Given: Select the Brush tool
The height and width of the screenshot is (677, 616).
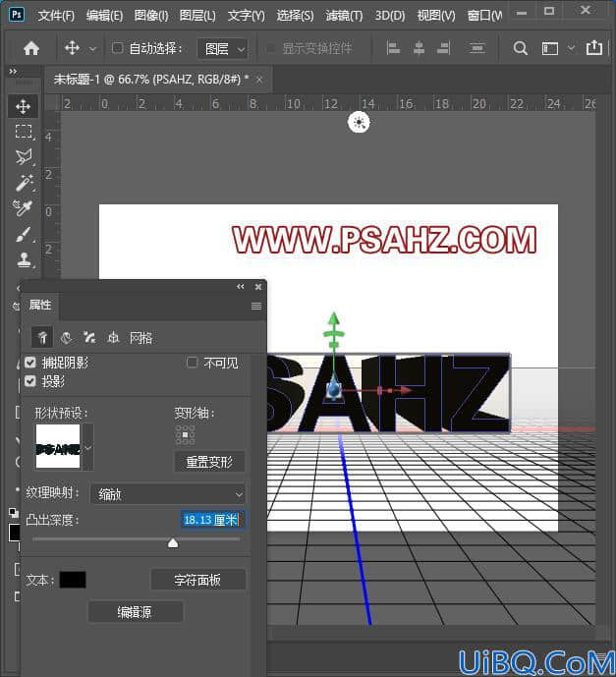Looking at the screenshot, I should [x=24, y=234].
